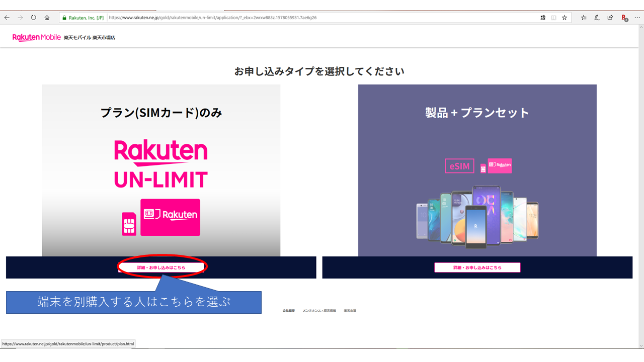
Task: Open the 楽天市場 footer link
Action: 350,311
